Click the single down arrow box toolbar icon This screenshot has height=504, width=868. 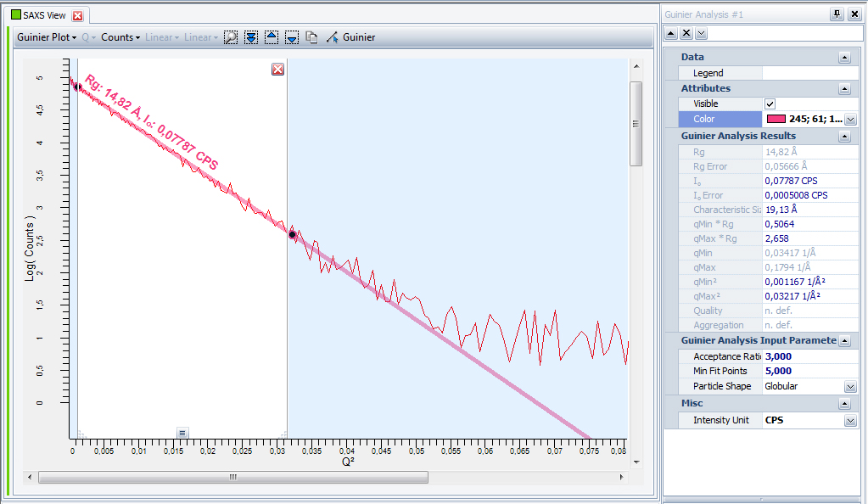pyautogui.click(x=291, y=37)
